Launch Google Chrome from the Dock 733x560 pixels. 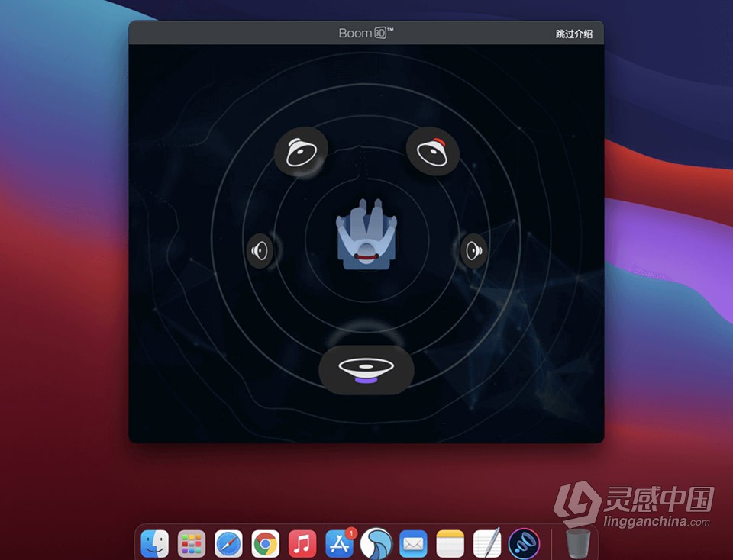point(266,544)
